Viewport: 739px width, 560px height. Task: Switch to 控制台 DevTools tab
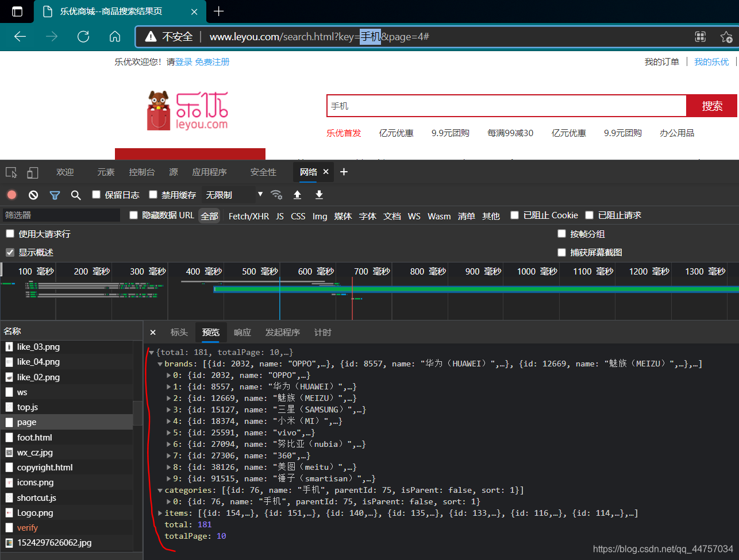(142, 172)
